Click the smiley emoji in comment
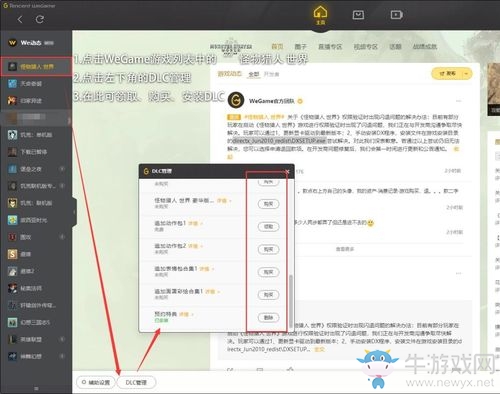The height and width of the screenshot is (394, 500). point(370,222)
